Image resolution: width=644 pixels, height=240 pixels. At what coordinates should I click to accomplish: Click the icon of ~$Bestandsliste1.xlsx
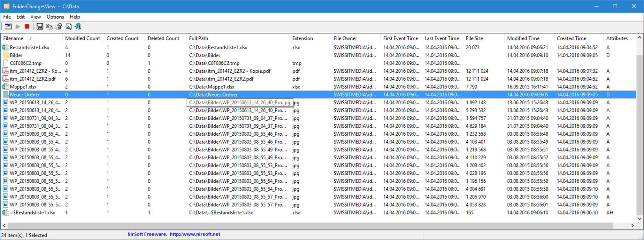pos(5,212)
